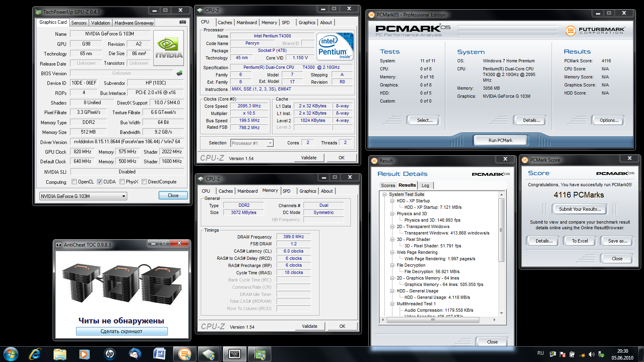The height and width of the screenshot is (362, 644).
Task: Collapse the HDD - General Usage node
Action: coord(392,291)
